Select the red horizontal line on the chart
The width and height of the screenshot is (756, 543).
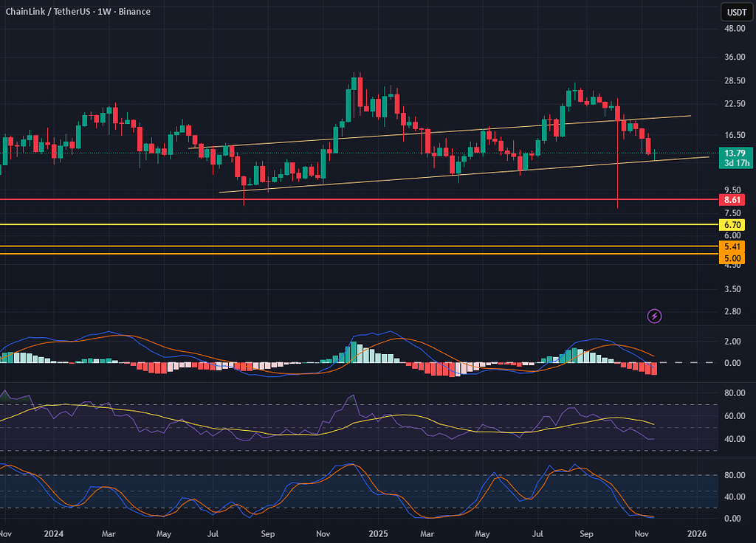click(369, 199)
